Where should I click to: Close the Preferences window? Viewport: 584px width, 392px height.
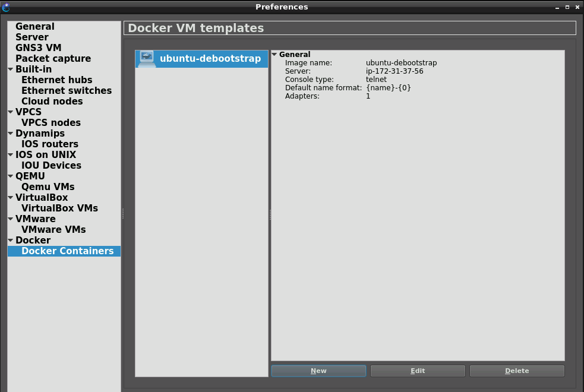(x=577, y=7)
